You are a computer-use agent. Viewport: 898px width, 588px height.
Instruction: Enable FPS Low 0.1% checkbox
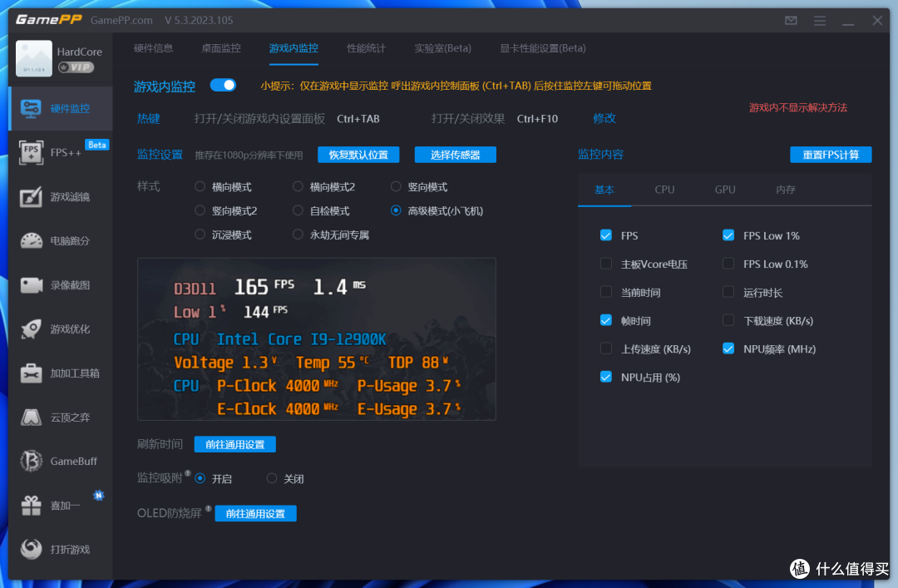pos(728,264)
